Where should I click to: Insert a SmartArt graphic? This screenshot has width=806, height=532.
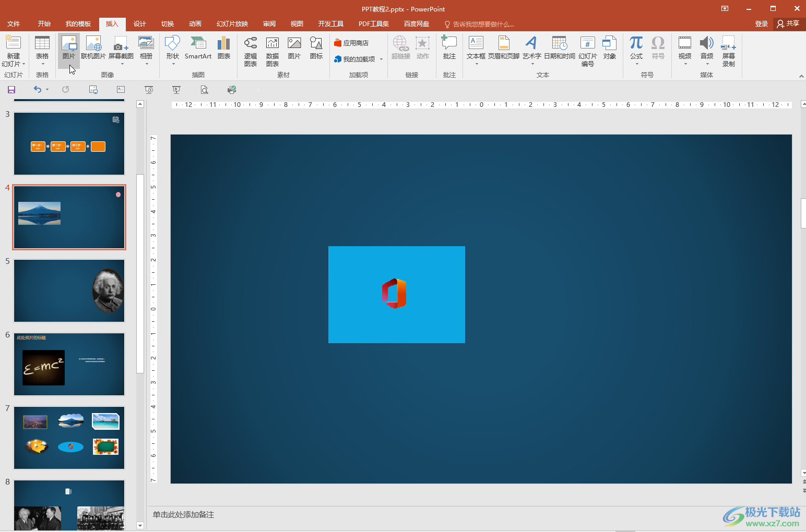[x=198, y=48]
